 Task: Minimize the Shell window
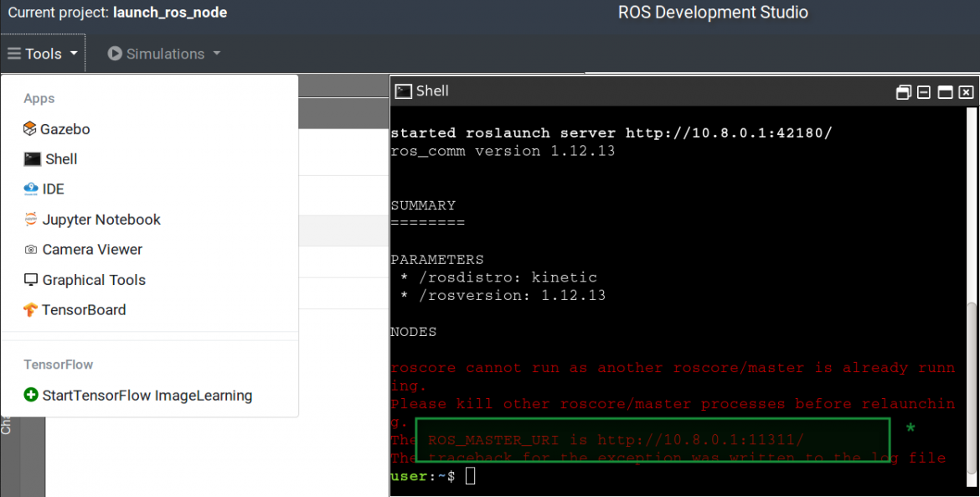924,92
